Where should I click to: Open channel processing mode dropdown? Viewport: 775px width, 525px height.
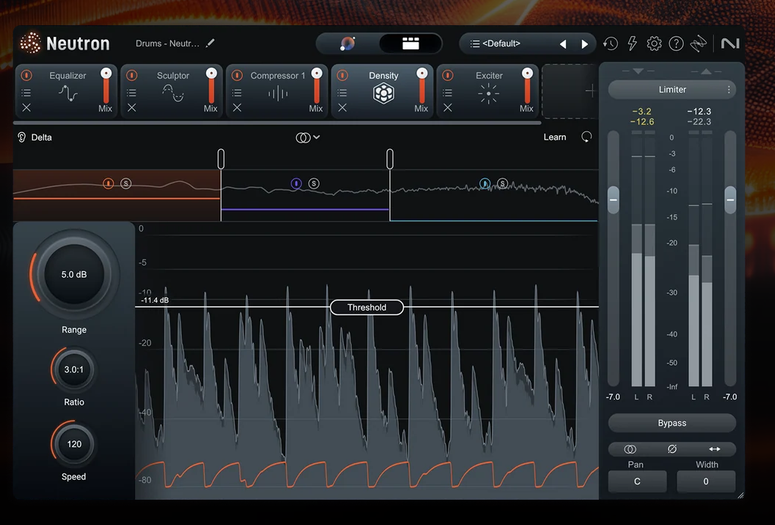point(307,137)
